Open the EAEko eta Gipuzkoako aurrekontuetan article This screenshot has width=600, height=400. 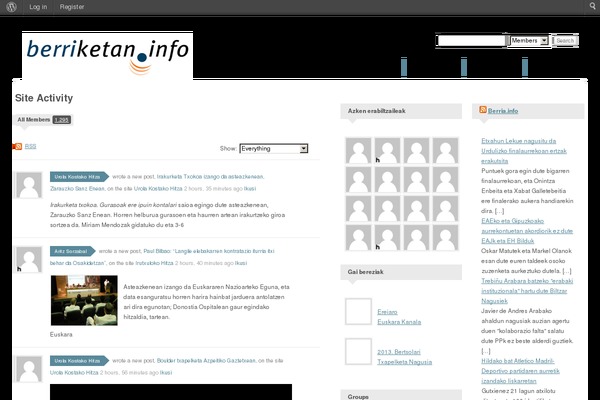(x=527, y=231)
